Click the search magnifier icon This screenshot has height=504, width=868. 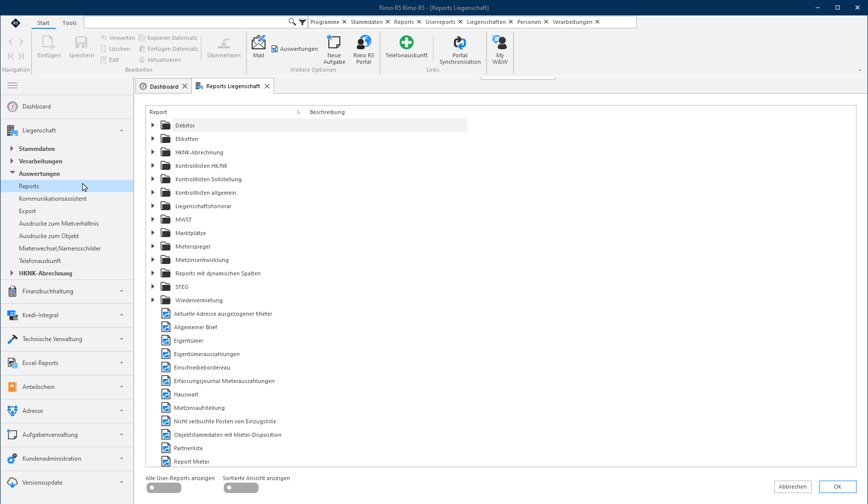292,22
